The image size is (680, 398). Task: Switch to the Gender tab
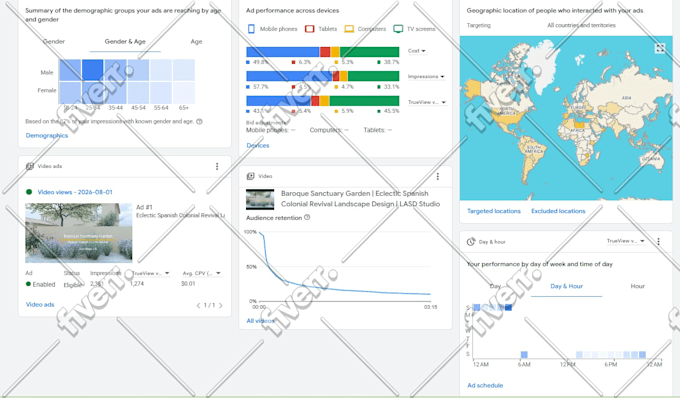(x=54, y=42)
